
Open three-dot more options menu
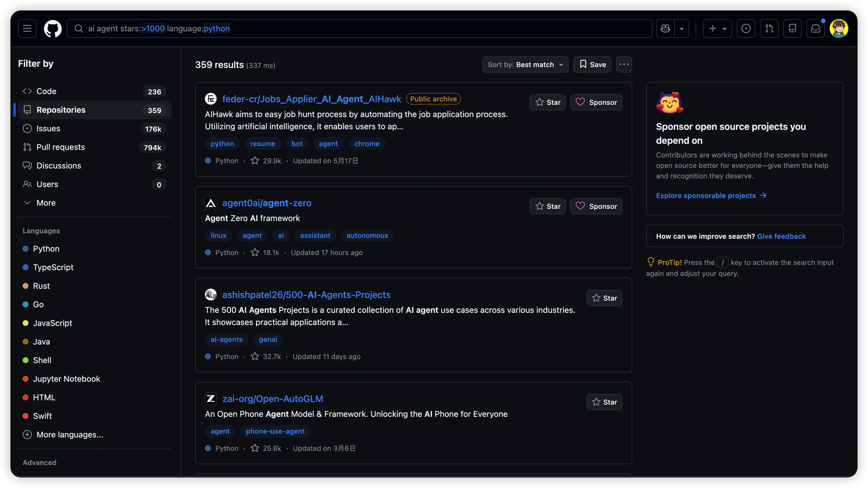pos(624,64)
